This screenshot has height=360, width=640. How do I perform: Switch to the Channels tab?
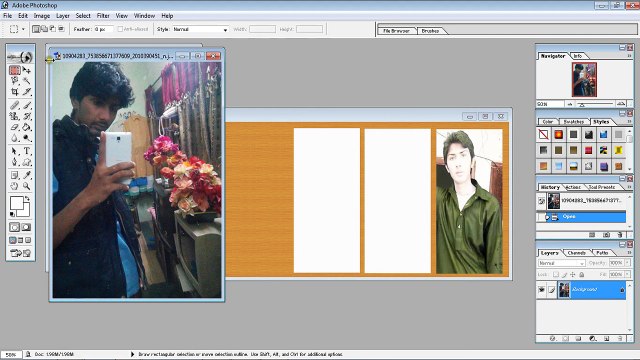tap(576, 253)
